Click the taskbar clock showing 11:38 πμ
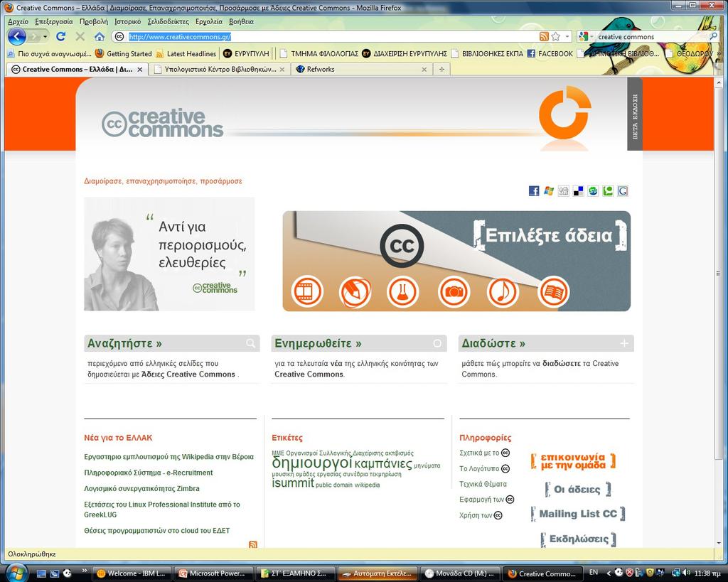The image size is (728, 582). click(x=708, y=573)
